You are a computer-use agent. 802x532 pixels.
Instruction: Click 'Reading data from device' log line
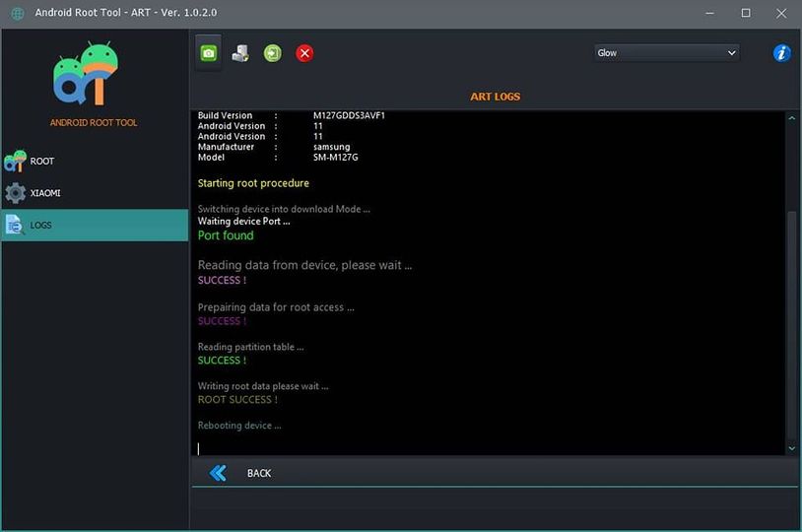[x=304, y=265]
